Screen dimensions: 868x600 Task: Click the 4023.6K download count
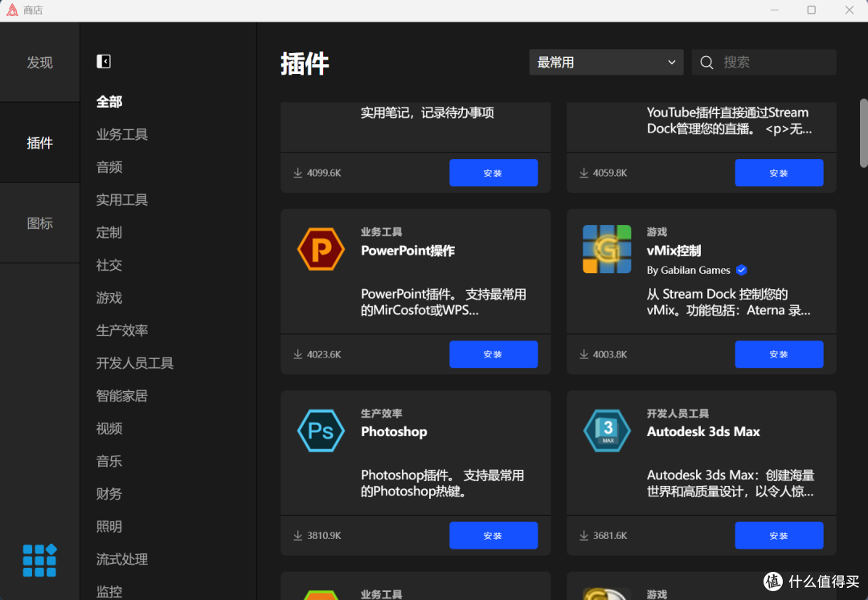(324, 354)
